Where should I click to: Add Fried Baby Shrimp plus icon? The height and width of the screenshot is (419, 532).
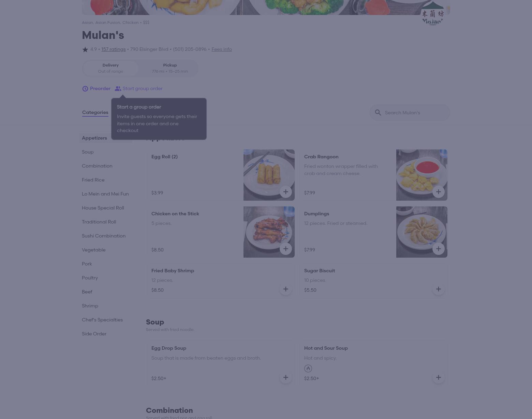pos(286,289)
